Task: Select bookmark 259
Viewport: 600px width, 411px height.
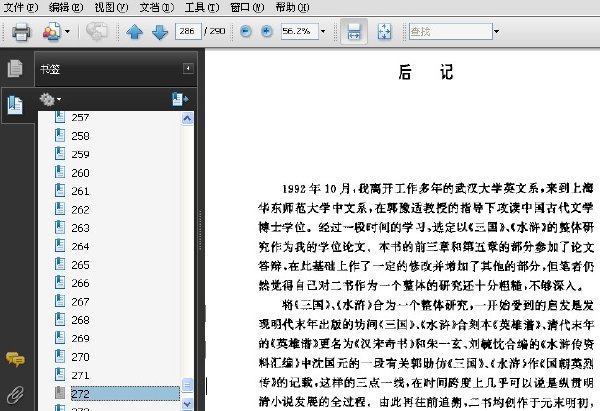Action: (80, 154)
